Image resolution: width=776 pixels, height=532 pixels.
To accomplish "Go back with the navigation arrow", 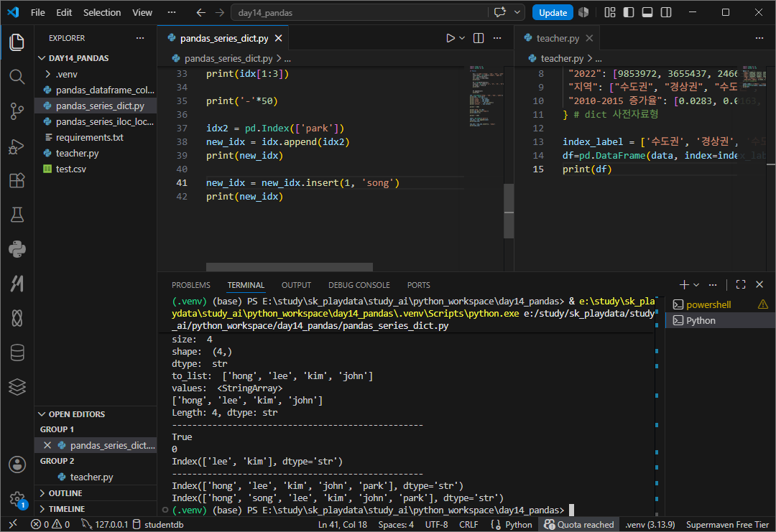I will 200,12.
